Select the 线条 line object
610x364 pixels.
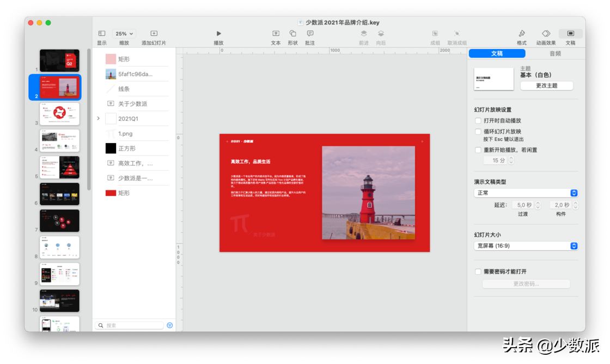point(137,89)
